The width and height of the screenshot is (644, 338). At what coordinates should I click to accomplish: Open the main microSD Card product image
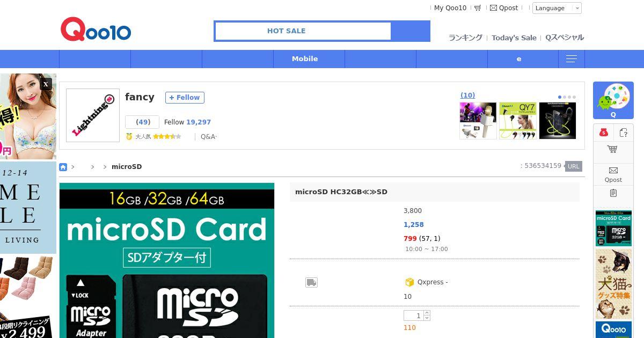(167, 261)
